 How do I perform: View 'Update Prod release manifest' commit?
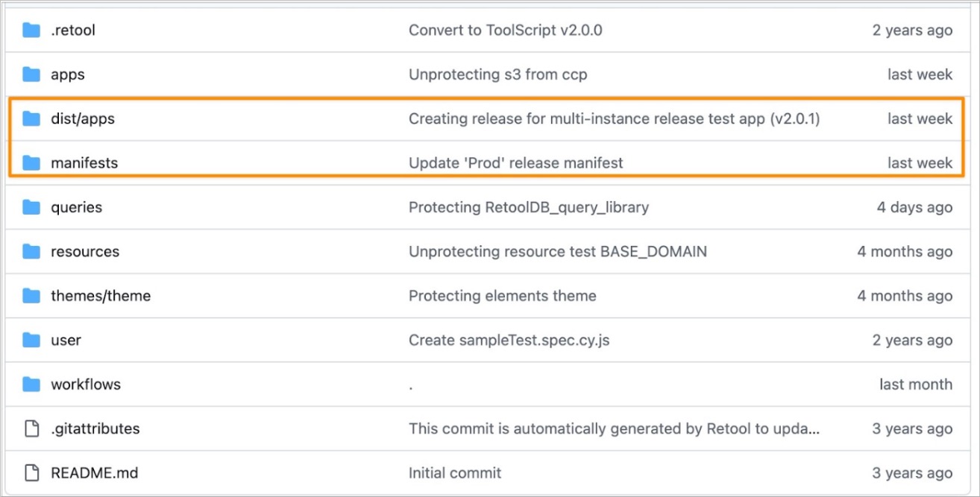(515, 162)
